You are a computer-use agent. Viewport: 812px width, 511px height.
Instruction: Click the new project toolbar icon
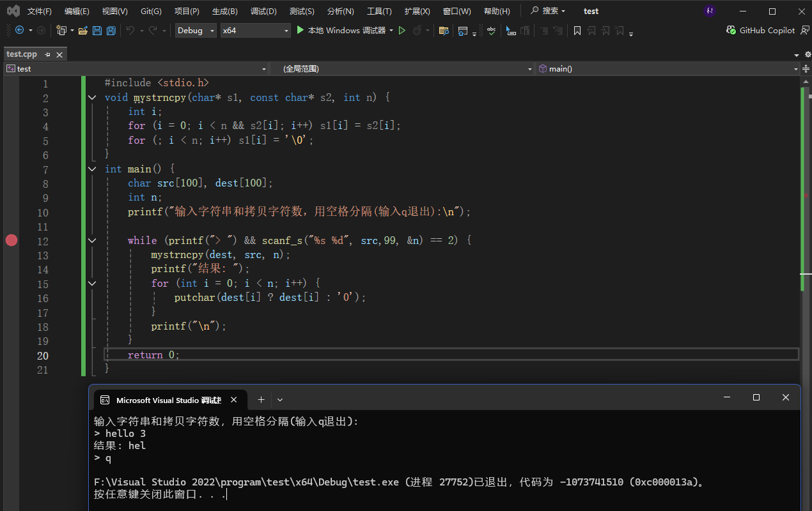tap(62, 30)
